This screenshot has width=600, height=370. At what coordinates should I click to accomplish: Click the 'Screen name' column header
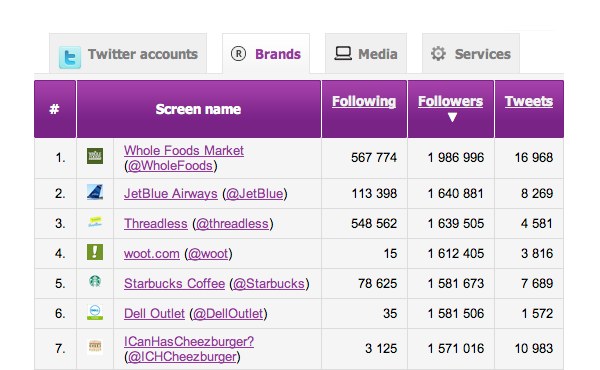[x=199, y=109]
